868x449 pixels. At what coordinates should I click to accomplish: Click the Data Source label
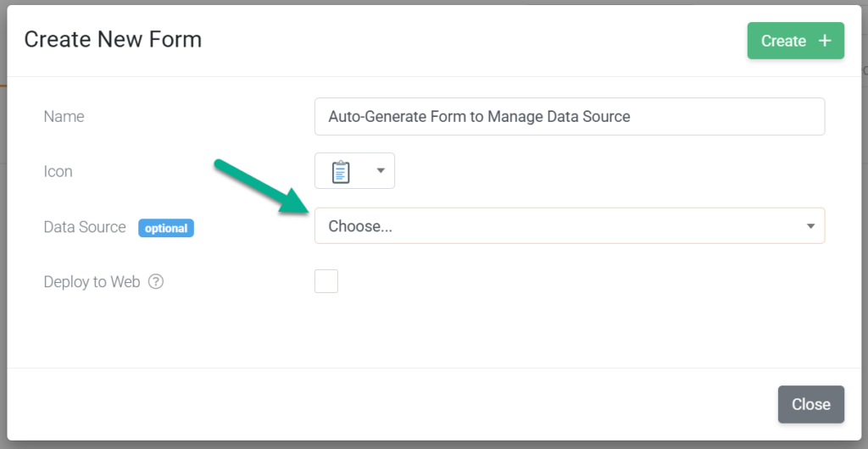(x=85, y=227)
